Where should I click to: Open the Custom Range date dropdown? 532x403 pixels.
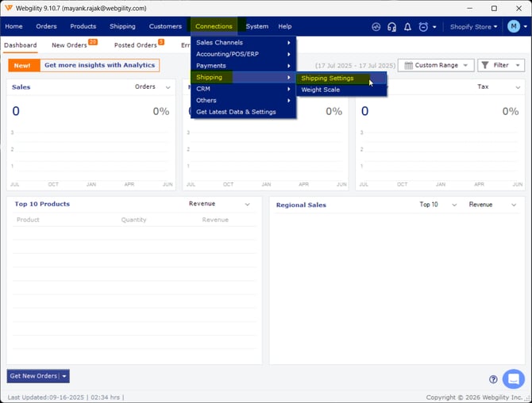[x=436, y=65]
